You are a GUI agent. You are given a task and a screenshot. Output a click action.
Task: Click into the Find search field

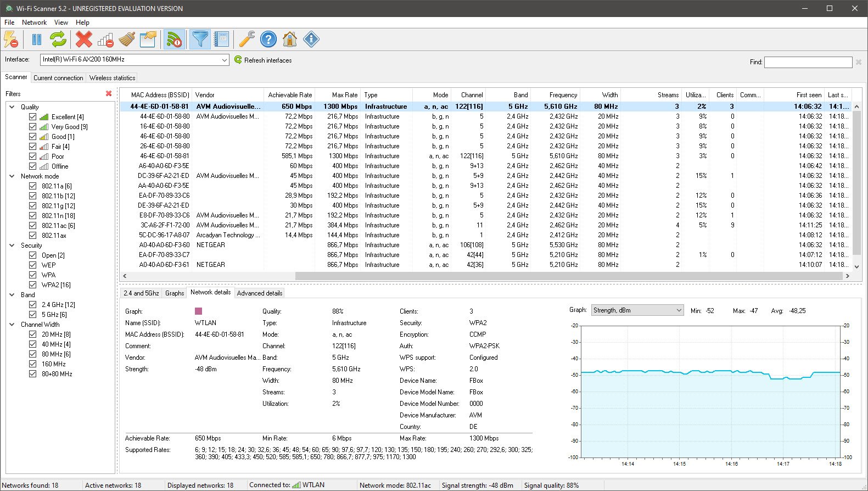click(808, 63)
